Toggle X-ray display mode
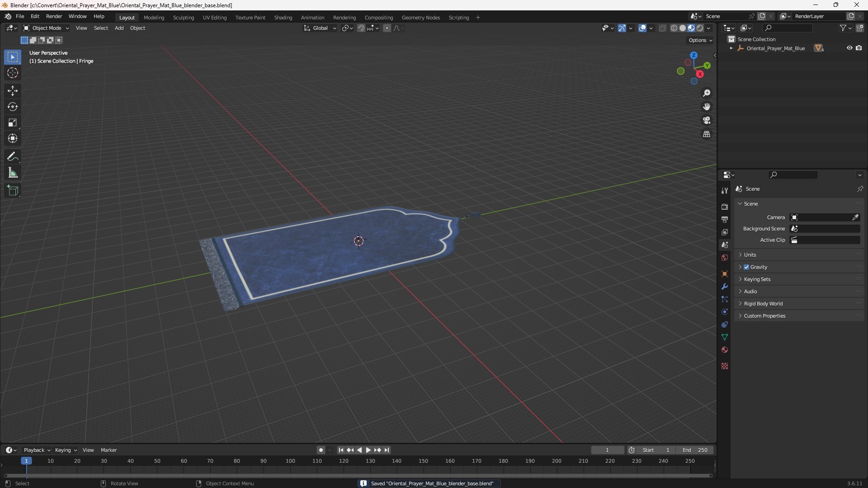868x488 pixels. [663, 28]
